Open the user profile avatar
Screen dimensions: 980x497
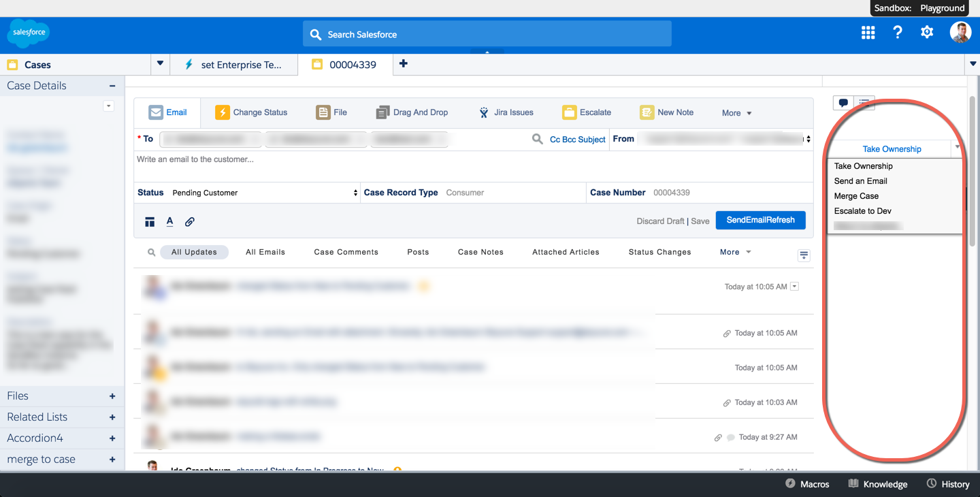(960, 32)
